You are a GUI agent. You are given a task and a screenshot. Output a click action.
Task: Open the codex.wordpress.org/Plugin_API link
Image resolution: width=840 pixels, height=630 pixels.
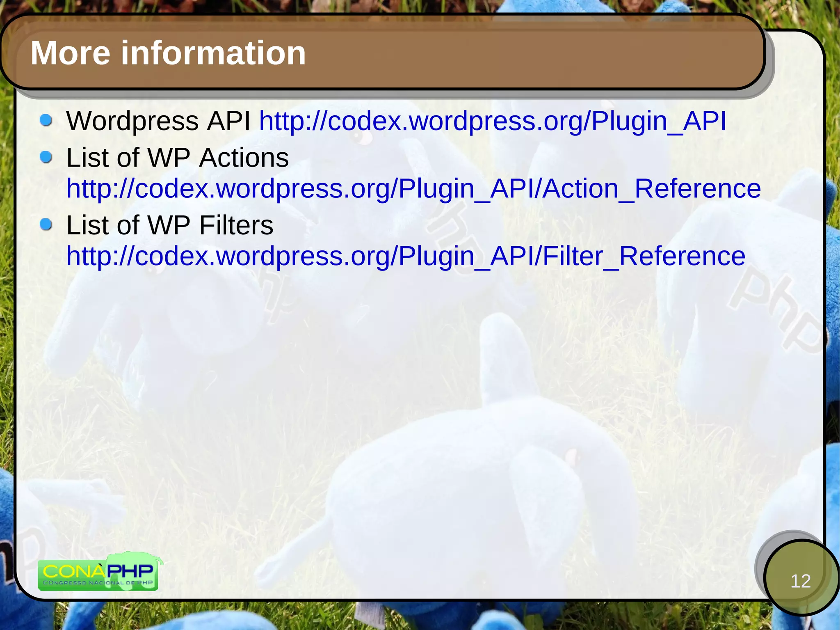[493, 121]
